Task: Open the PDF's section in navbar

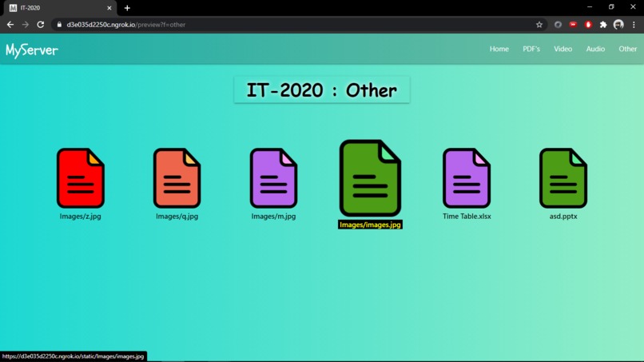Action: click(x=531, y=49)
